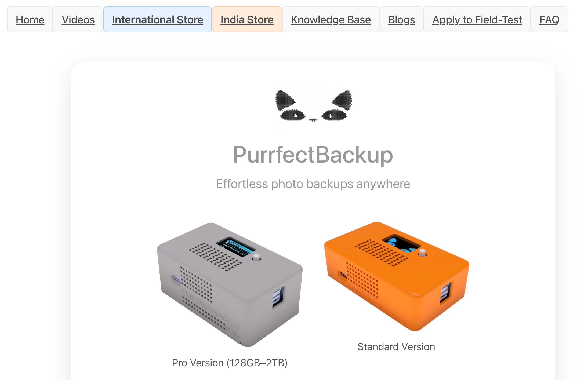This screenshot has width=588, height=380.
Task: Visit the India Store
Action: (x=247, y=20)
